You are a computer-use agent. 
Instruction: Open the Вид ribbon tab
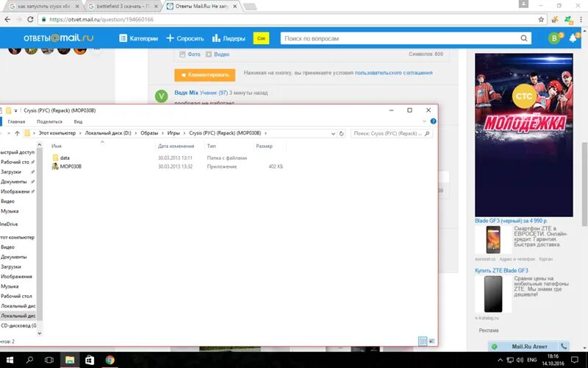pos(78,121)
